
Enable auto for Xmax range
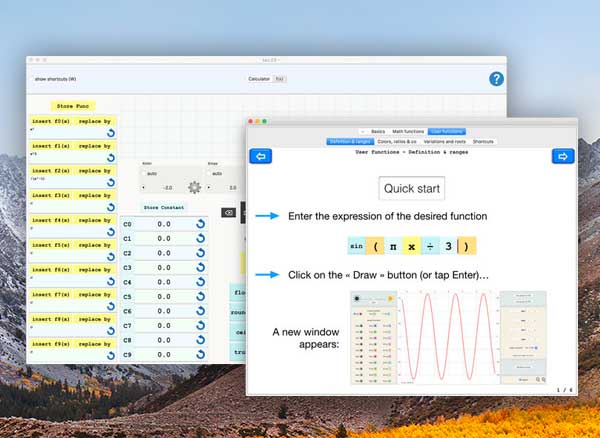[209, 174]
